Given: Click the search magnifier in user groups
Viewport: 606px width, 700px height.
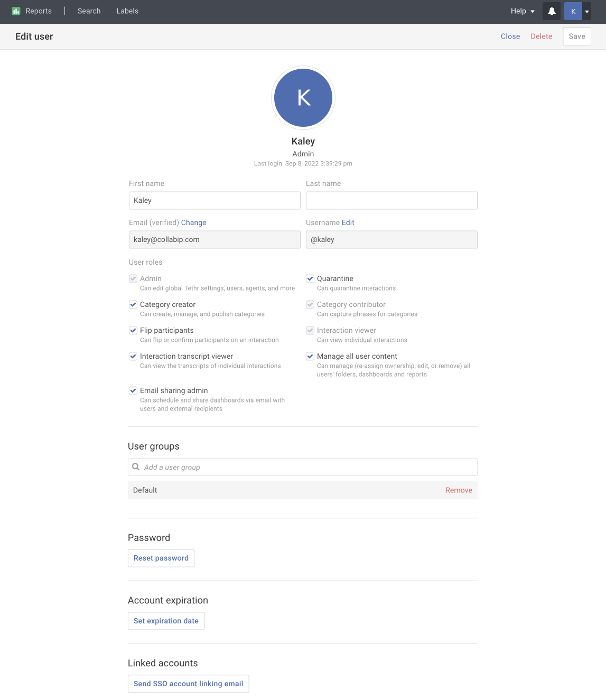Looking at the screenshot, I should click(136, 467).
